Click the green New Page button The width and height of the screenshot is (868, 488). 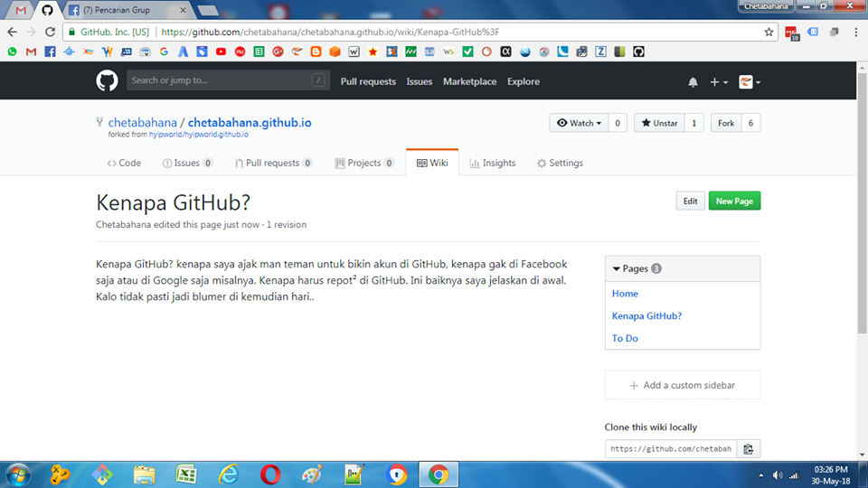[734, 201]
